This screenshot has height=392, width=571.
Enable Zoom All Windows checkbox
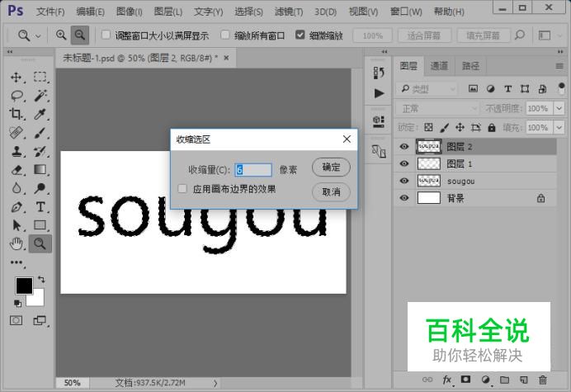click(225, 35)
